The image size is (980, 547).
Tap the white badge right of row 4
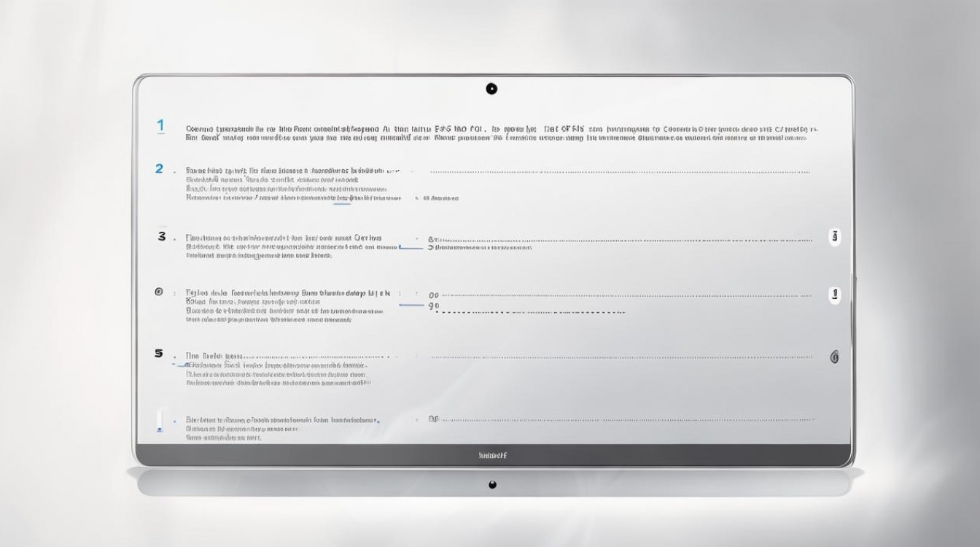835,295
